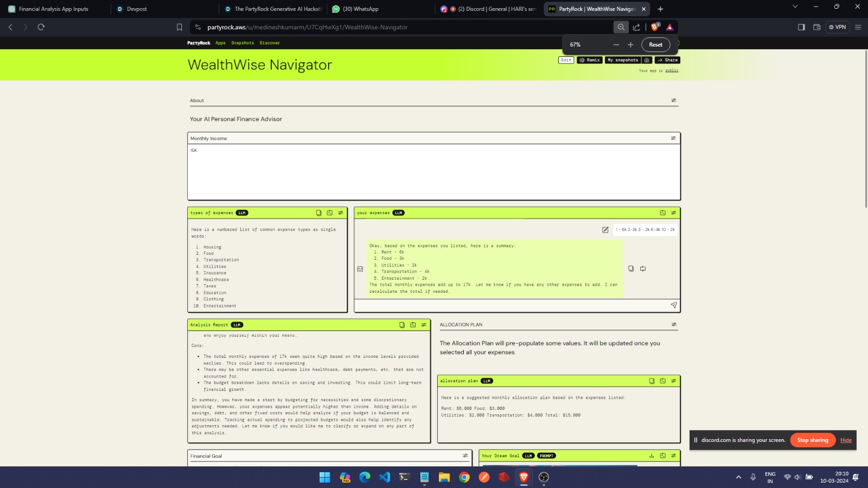Open settings of allocation plan LLM widget
Viewport: 868px width, 488px height.
(674, 381)
